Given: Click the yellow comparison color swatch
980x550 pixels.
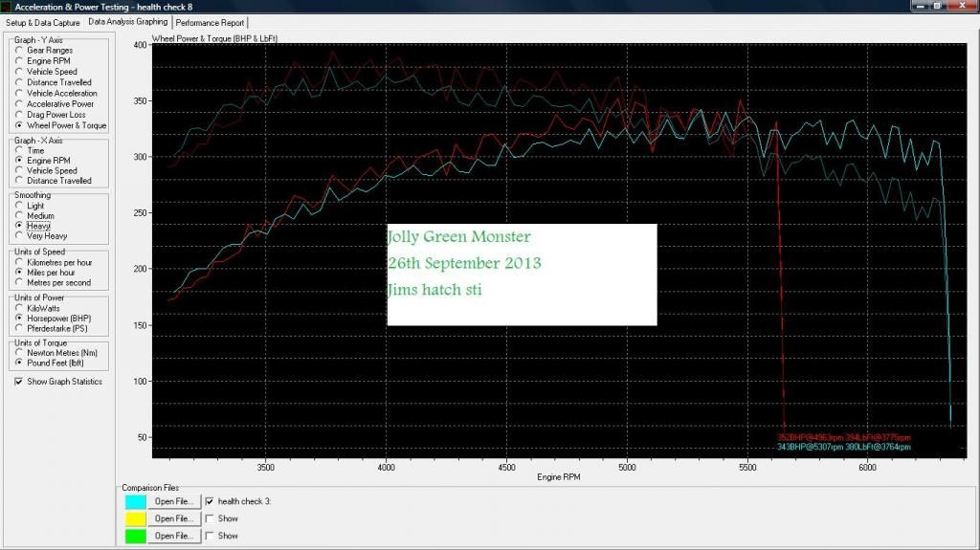Looking at the screenshot, I should (135, 518).
